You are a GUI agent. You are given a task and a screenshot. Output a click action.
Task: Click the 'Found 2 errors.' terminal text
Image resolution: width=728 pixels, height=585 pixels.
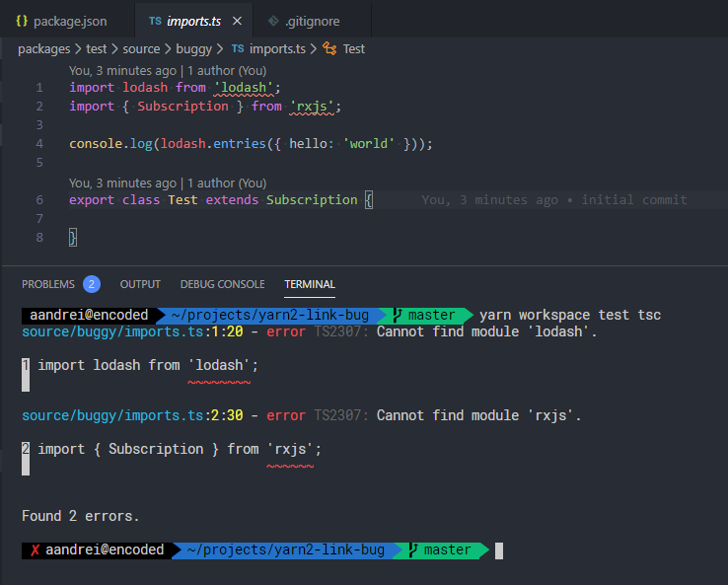click(81, 516)
